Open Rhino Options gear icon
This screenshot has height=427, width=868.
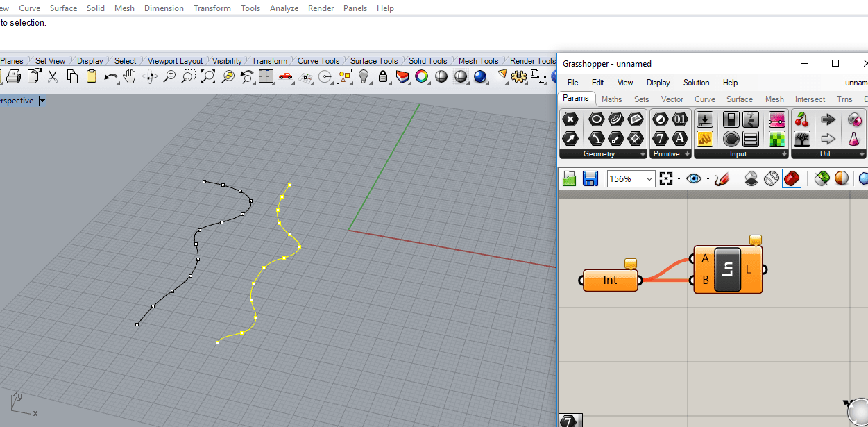(519, 76)
